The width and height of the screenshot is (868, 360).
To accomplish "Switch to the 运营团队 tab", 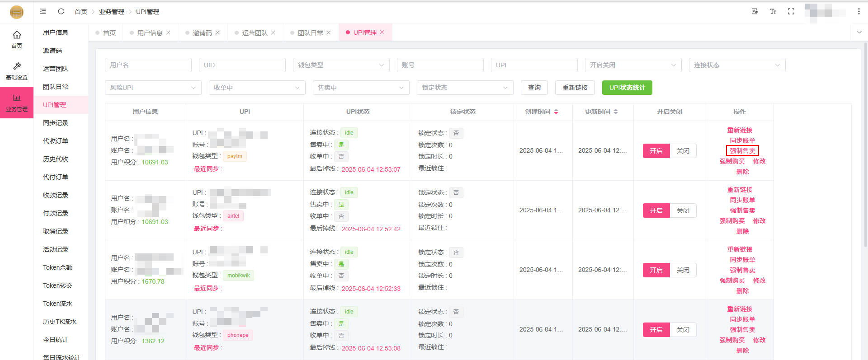I will tap(255, 33).
